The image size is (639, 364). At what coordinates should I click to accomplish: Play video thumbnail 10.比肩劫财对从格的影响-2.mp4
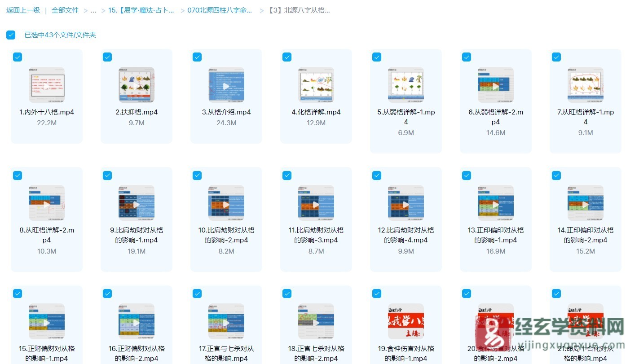pyautogui.click(x=226, y=203)
